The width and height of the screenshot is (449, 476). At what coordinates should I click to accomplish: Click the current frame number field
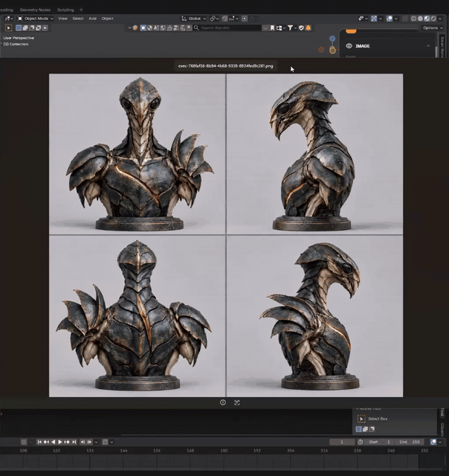(342, 442)
